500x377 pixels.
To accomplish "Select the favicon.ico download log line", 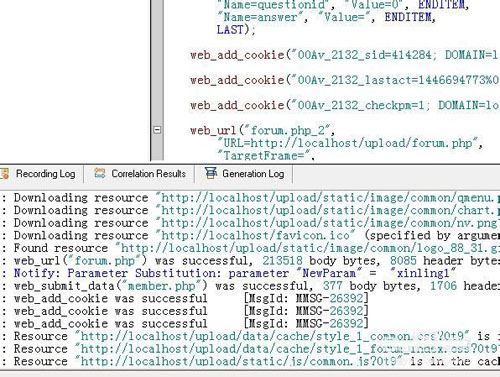I will click(x=250, y=235).
